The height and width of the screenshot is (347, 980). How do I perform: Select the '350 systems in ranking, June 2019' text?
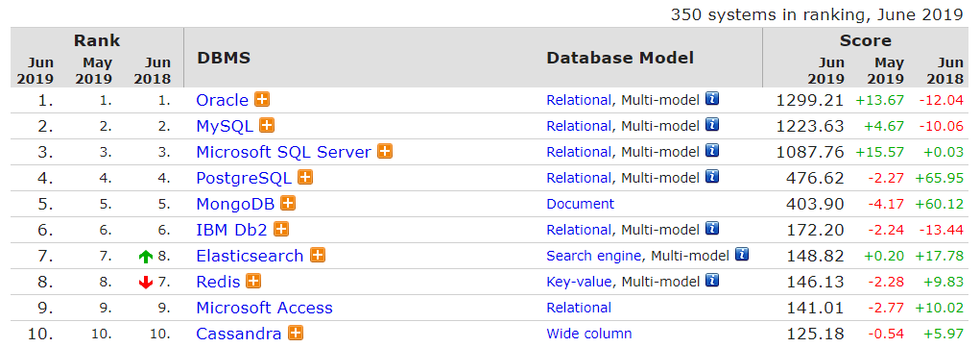pos(817,14)
